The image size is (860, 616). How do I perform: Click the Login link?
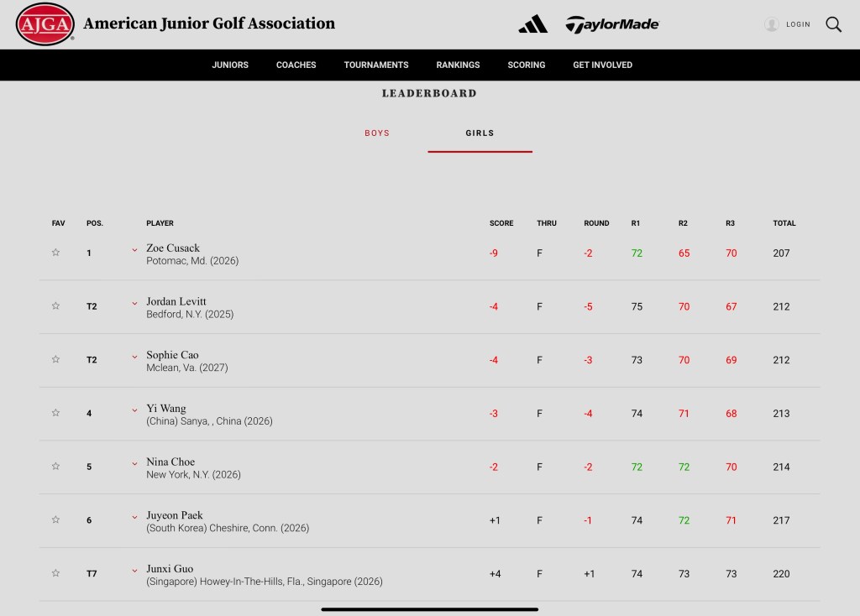(798, 24)
